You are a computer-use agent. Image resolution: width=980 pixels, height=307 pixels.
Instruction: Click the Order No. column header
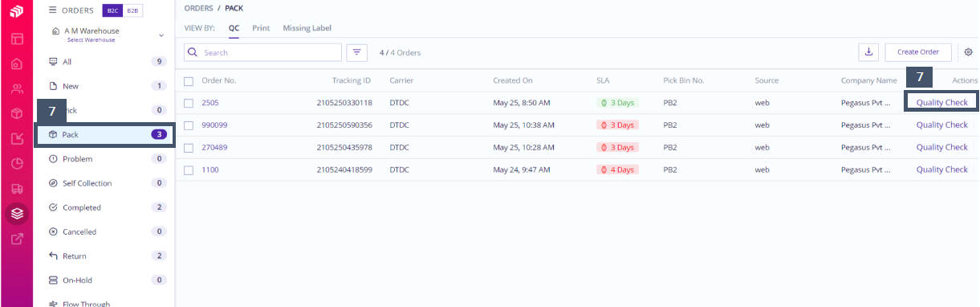point(219,80)
